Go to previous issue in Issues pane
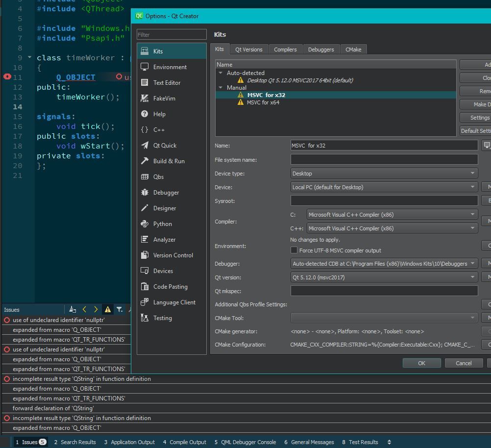Viewport: 491px width, 448px height. pyautogui.click(x=84, y=309)
